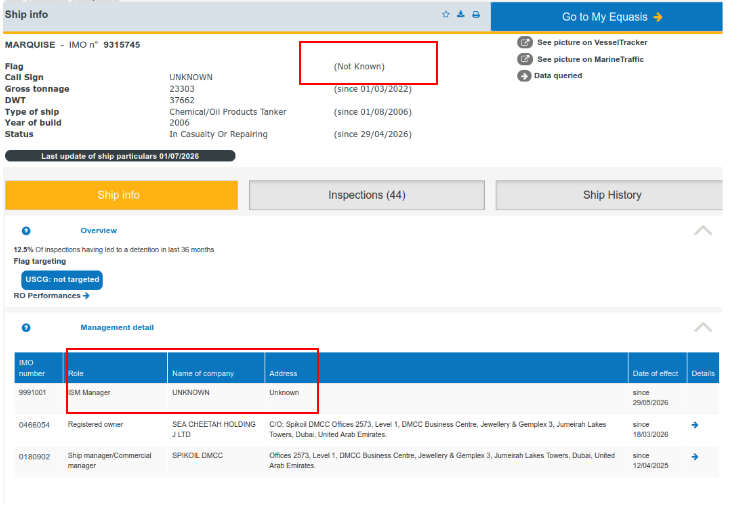Click the ship name MARQUISE heading

(x=30, y=45)
